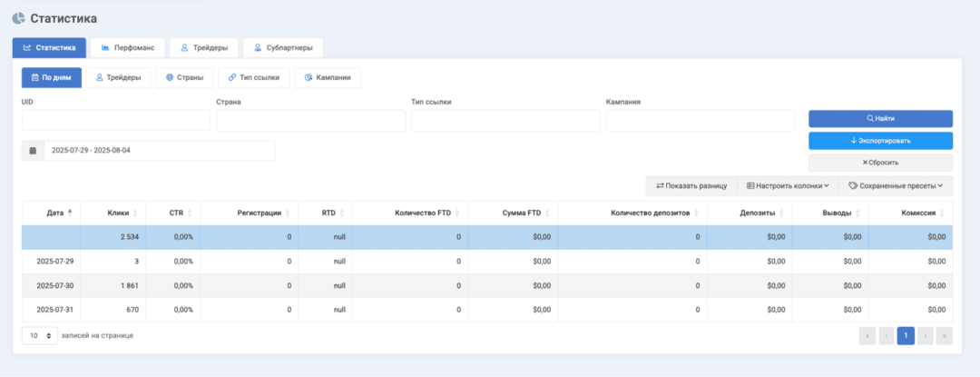The height and width of the screenshot is (377, 980).
Task: Sort by Выводы column sort arrows
Action: (x=857, y=213)
